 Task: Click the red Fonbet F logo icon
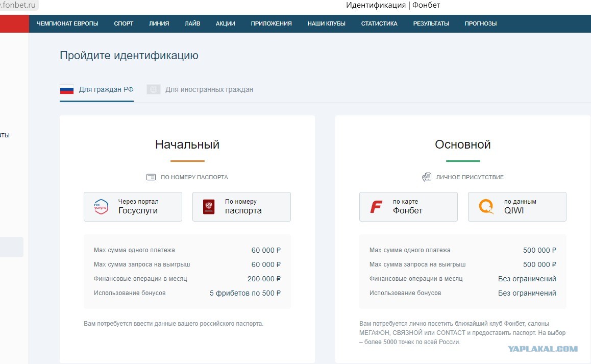[376, 207]
